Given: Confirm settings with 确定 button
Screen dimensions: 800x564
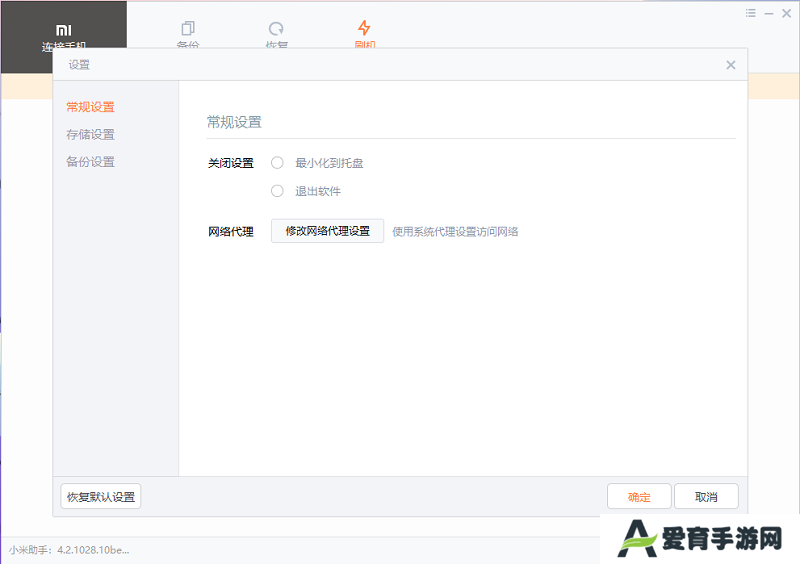Looking at the screenshot, I should pos(639,497).
